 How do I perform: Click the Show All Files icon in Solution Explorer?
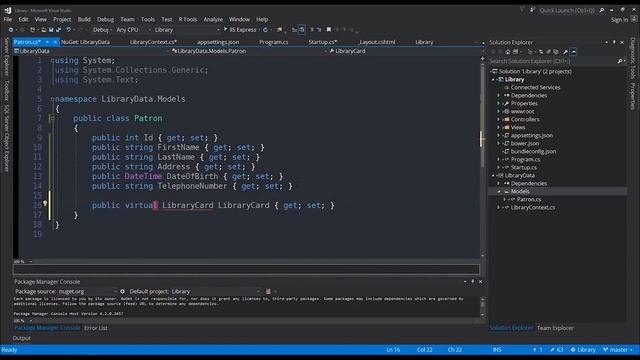pos(556,52)
